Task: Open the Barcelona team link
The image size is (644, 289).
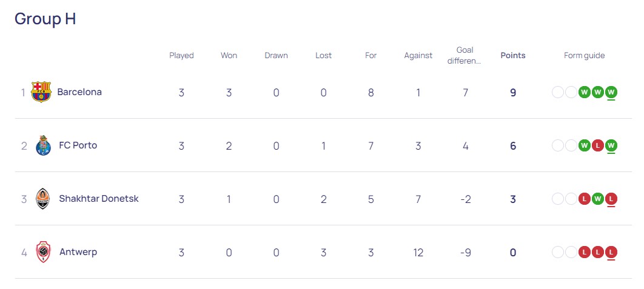Action: coord(79,92)
